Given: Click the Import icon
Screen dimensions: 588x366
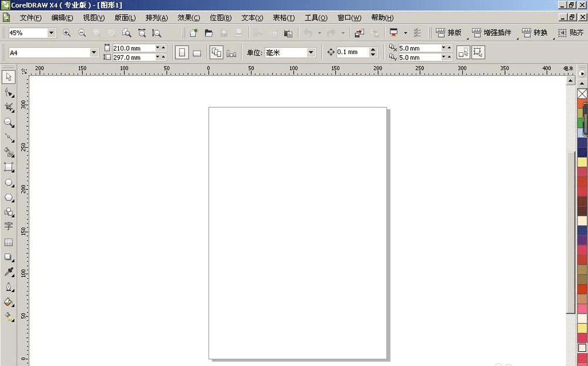Looking at the screenshot, I should 359,33.
